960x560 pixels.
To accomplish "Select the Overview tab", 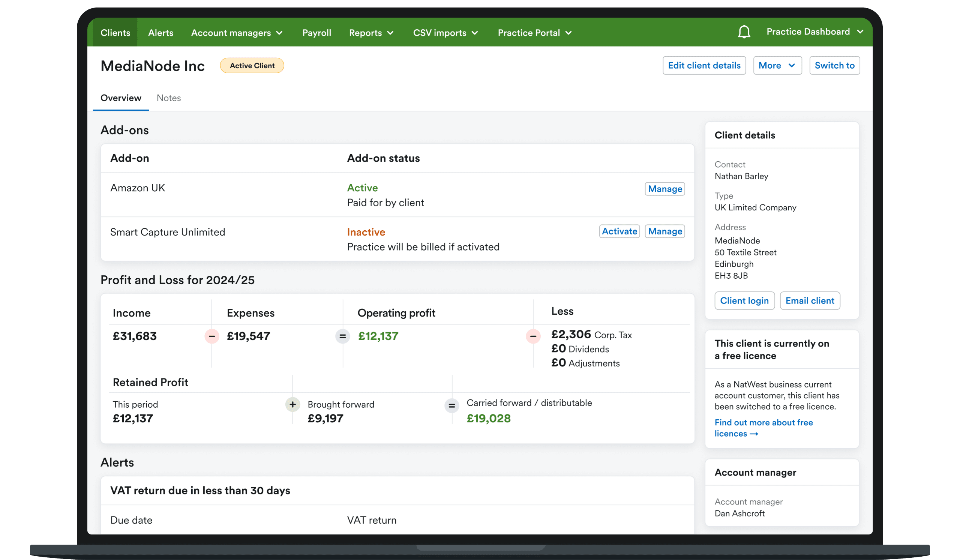I will [121, 98].
